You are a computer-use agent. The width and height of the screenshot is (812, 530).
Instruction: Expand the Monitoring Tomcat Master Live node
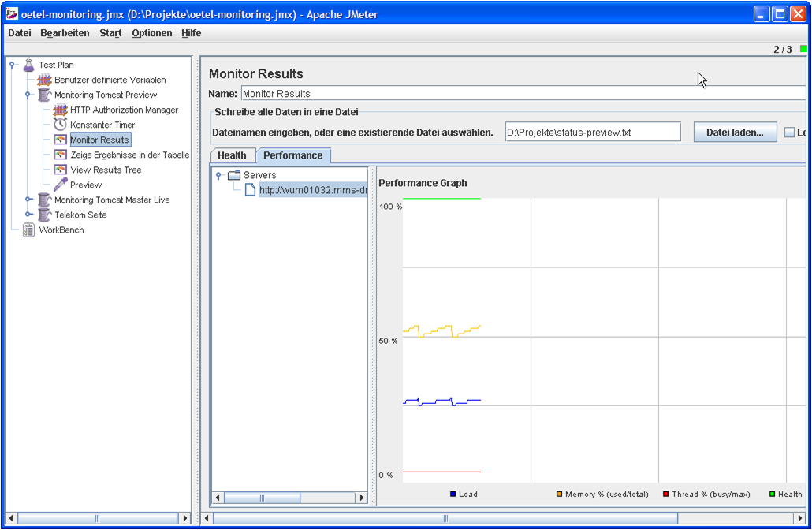[x=29, y=200]
